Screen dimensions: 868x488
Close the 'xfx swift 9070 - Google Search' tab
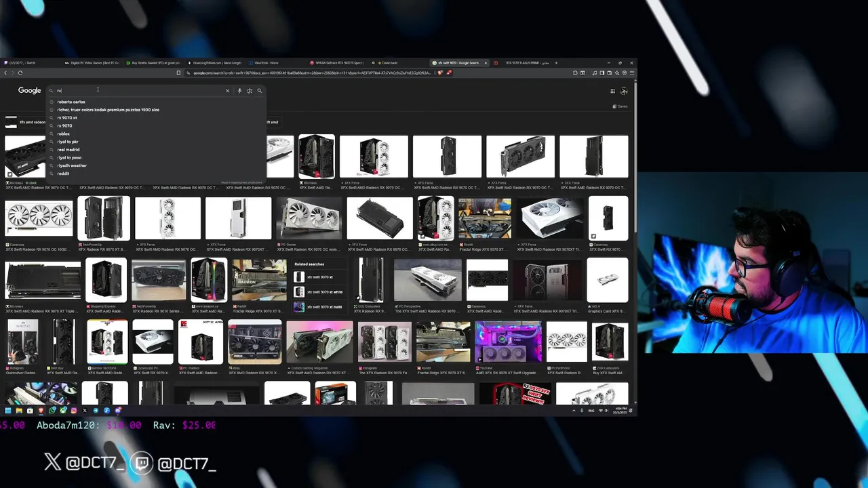click(486, 63)
